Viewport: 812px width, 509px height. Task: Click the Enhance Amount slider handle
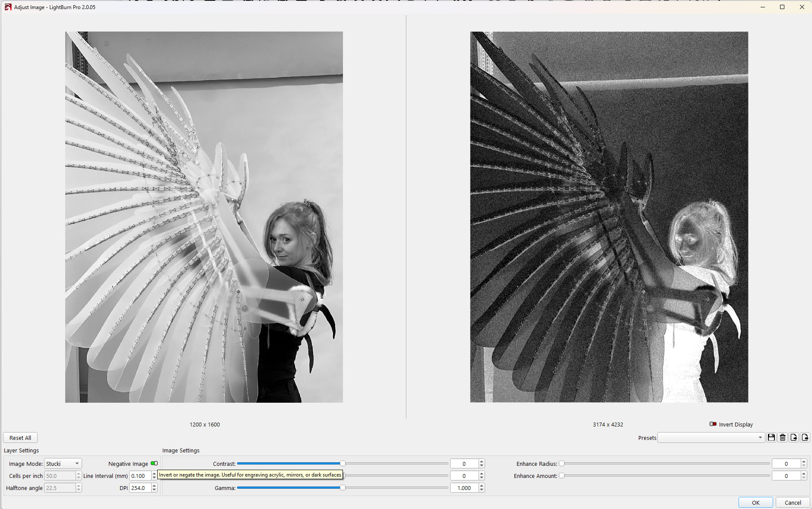[x=561, y=476]
